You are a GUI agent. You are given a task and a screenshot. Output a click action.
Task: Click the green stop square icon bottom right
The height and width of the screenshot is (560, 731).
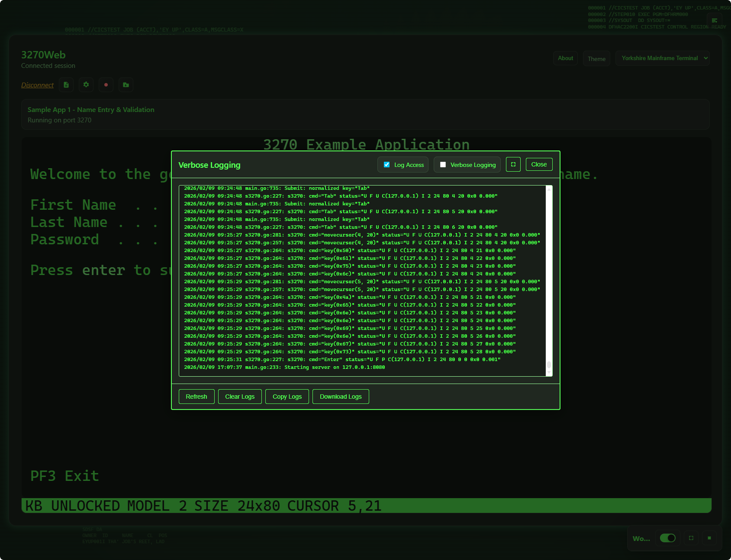[x=709, y=538]
